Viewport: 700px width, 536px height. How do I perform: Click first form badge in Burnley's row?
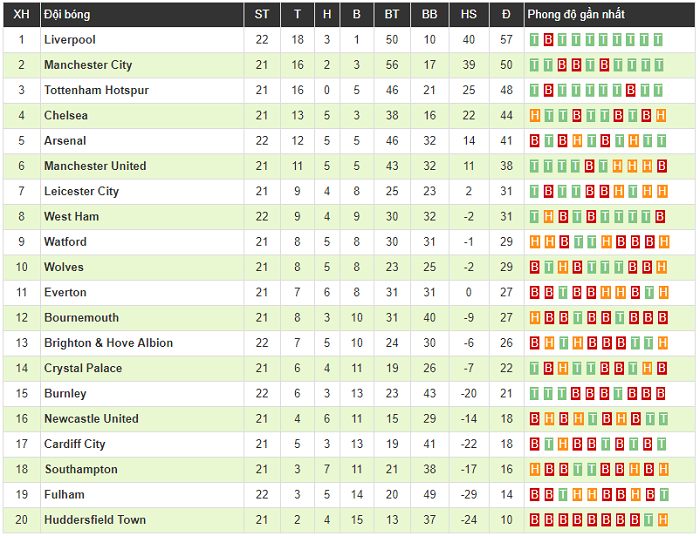(534, 394)
